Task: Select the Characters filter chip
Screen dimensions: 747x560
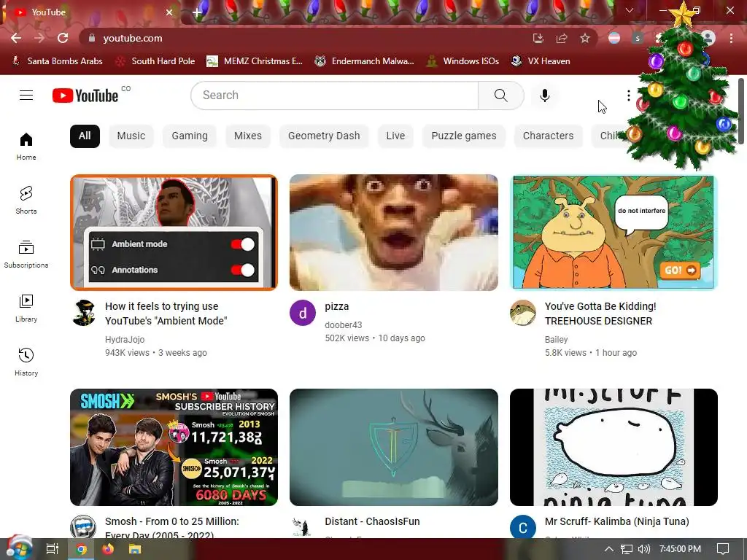Action: [x=548, y=136]
